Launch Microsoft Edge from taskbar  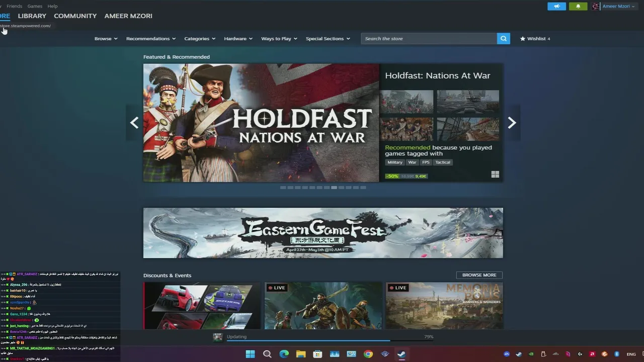[284, 354]
